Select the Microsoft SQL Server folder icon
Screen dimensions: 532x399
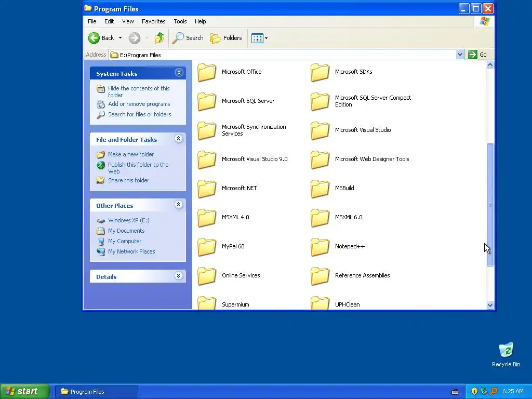click(x=207, y=101)
